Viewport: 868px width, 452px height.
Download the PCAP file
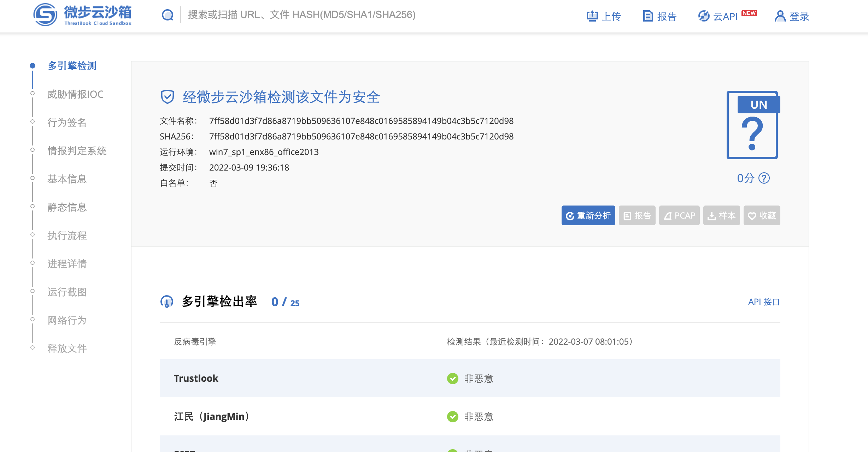679,215
